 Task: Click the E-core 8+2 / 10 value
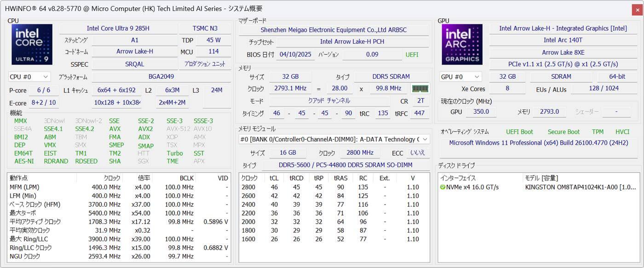(x=44, y=103)
